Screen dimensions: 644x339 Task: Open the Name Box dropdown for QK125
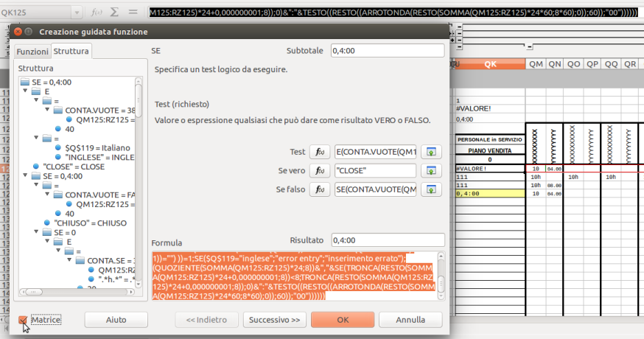tap(78, 13)
